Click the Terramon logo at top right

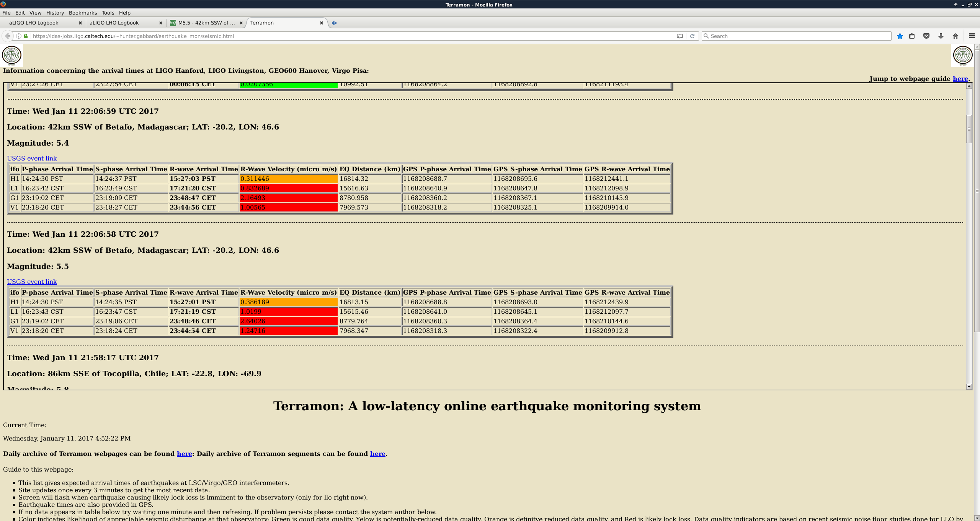(963, 56)
